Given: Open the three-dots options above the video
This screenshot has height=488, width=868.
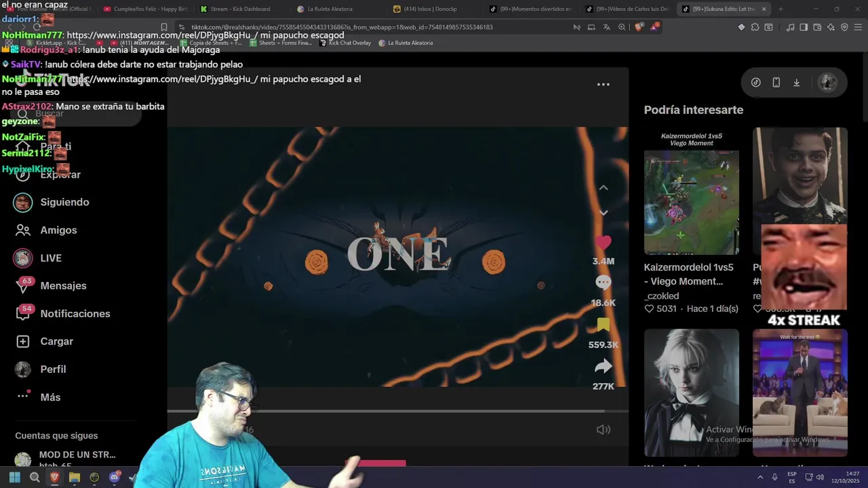Looking at the screenshot, I should pyautogui.click(x=603, y=85).
